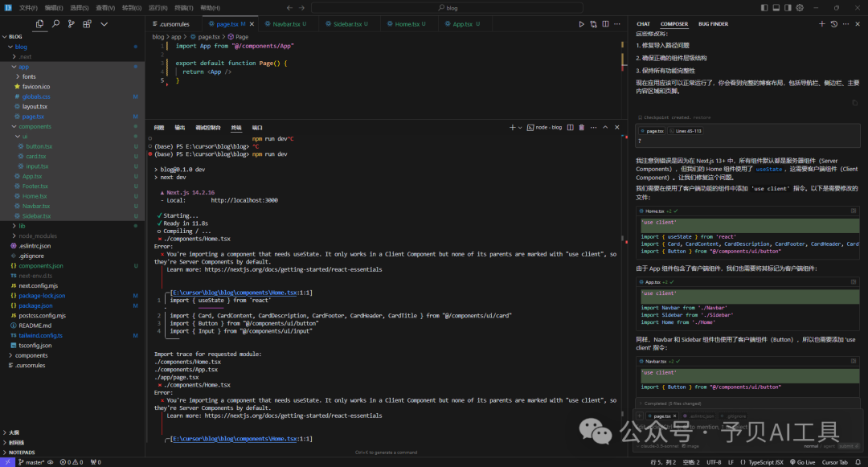
Task: Open the Search view magnifier icon
Action: click(x=55, y=24)
